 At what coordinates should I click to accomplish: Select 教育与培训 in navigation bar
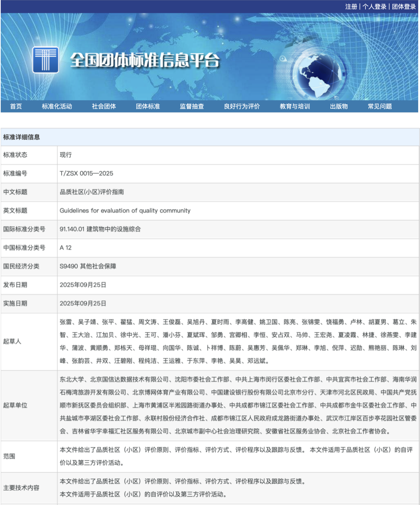295,107
